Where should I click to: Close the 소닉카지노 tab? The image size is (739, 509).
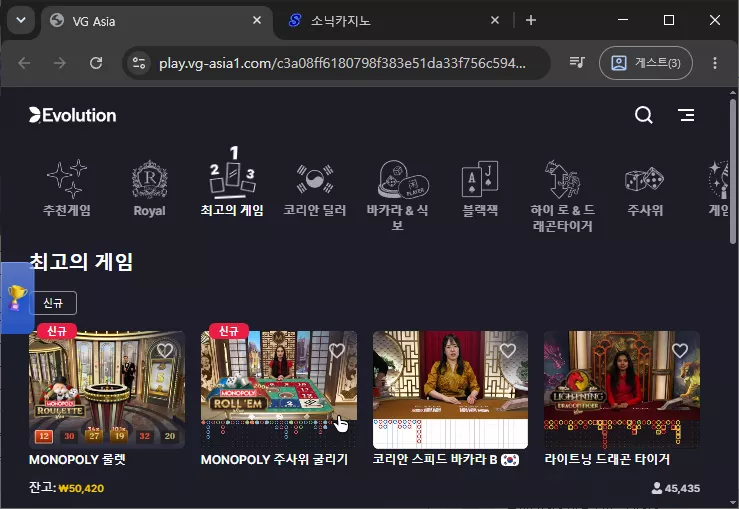click(x=495, y=20)
